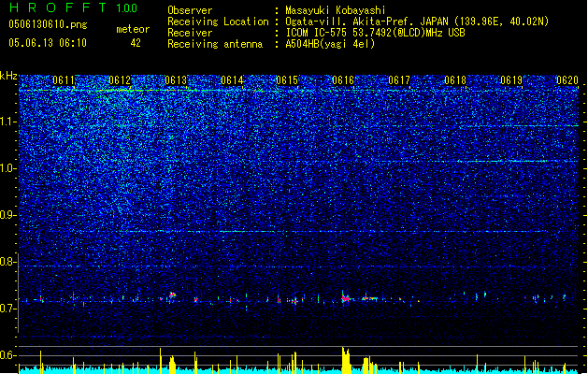The width and height of the screenshot is (588, 374).
Task: Click the 0615 time marker
Action: pyautogui.click(x=287, y=80)
